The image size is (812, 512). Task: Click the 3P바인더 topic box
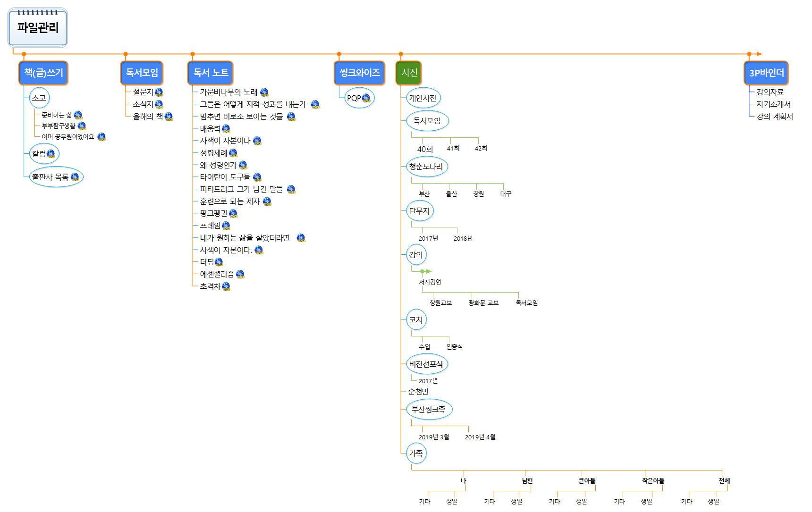click(x=766, y=73)
